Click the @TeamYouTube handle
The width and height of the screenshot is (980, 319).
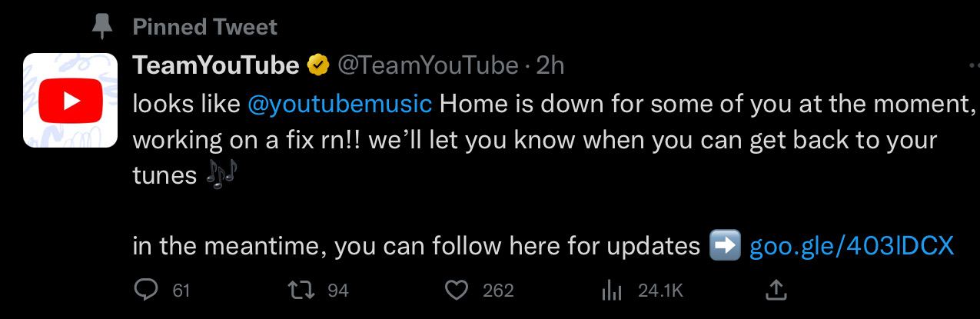pyautogui.click(x=428, y=66)
